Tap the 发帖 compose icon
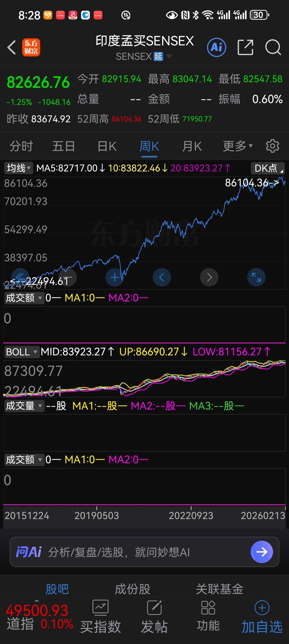Screen dimensions: 289x644 [154, 607]
